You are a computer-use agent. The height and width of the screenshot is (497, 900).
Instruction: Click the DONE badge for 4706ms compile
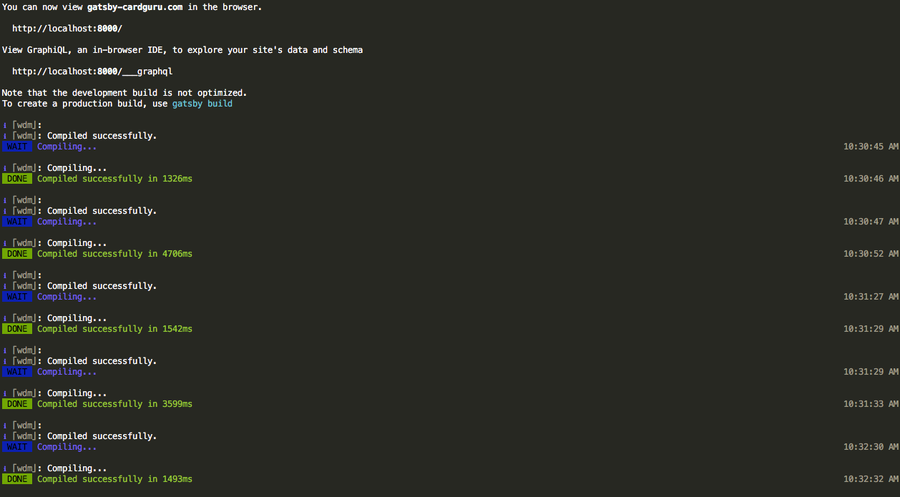17,253
